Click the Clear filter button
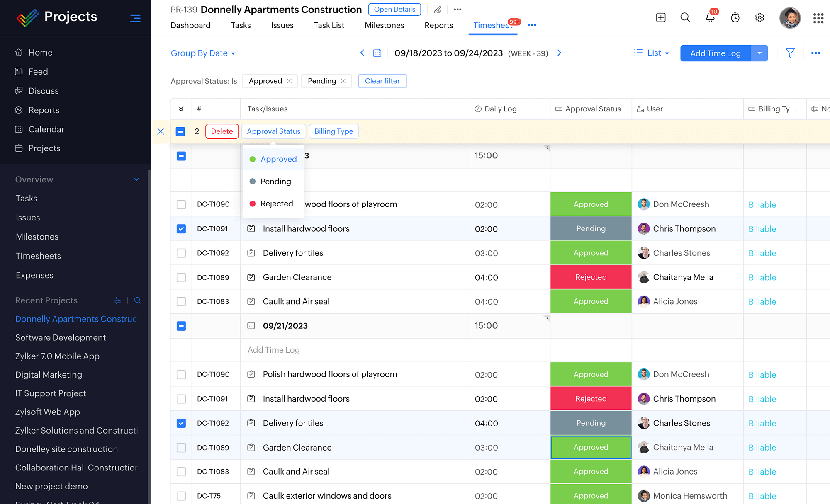 [x=382, y=81]
